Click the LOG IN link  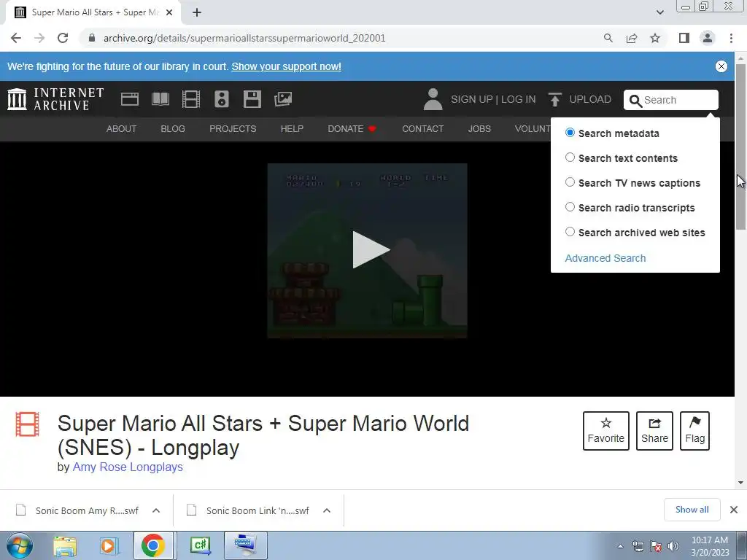(x=519, y=99)
